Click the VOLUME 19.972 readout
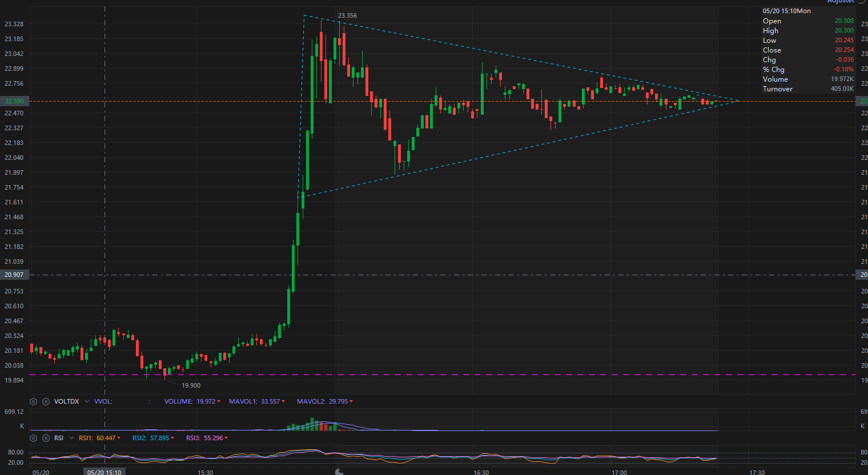The image size is (868, 475). [190, 401]
